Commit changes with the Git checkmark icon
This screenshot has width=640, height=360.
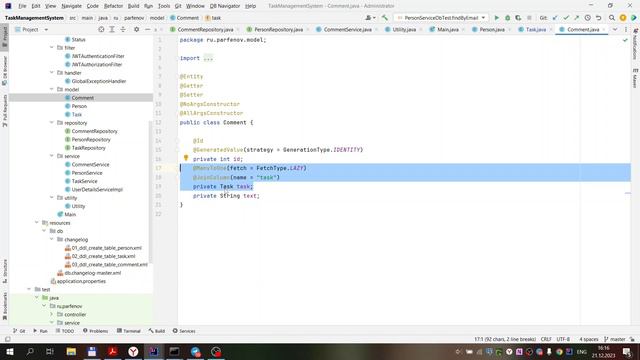click(566, 18)
